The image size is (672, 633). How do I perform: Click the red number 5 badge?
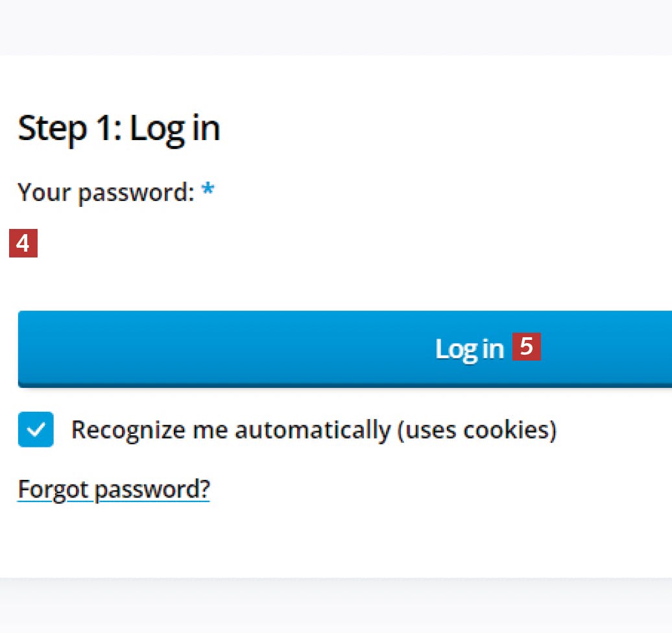click(x=527, y=347)
